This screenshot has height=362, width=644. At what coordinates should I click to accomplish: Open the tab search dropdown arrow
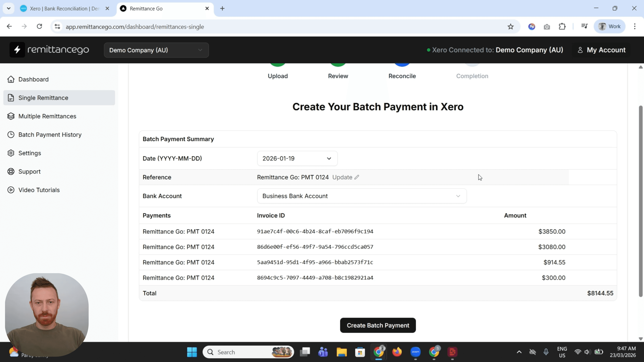(x=9, y=9)
